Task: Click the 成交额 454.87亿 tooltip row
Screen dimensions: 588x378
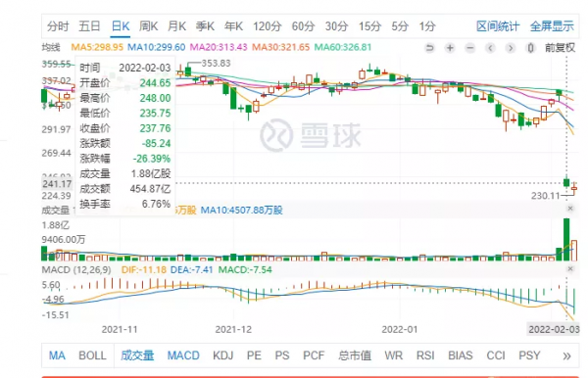Action: tap(124, 188)
